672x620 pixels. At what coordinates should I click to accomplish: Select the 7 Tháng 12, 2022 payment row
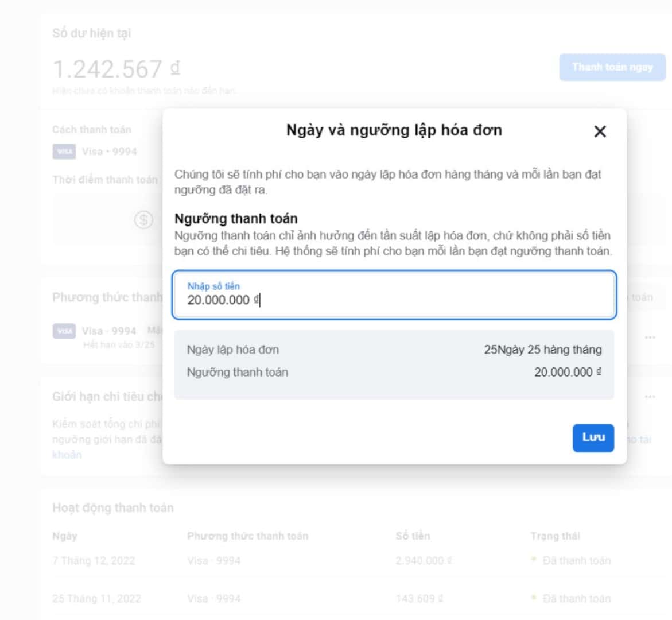point(94,560)
